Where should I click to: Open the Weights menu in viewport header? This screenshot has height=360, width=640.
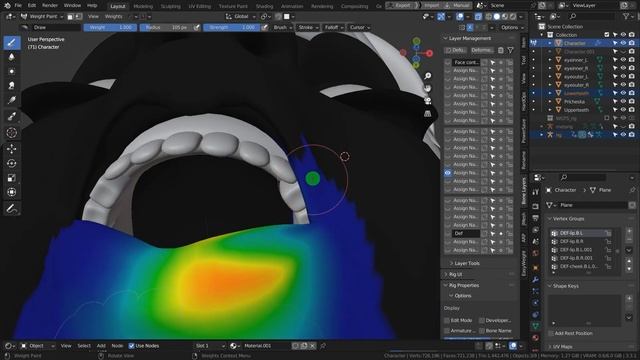[113, 17]
